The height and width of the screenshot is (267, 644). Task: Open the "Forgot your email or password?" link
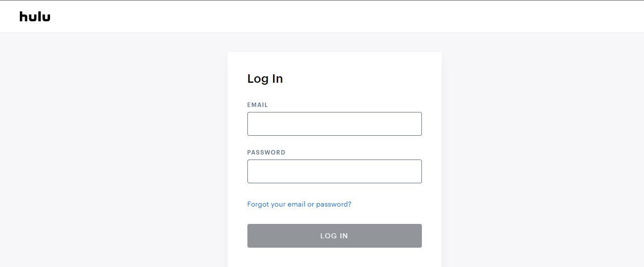(x=299, y=204)
